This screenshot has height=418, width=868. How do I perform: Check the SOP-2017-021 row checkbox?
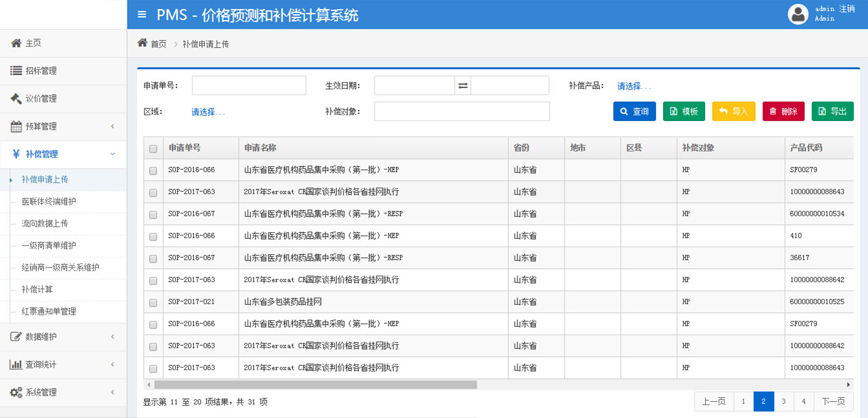tap(153, 302)
